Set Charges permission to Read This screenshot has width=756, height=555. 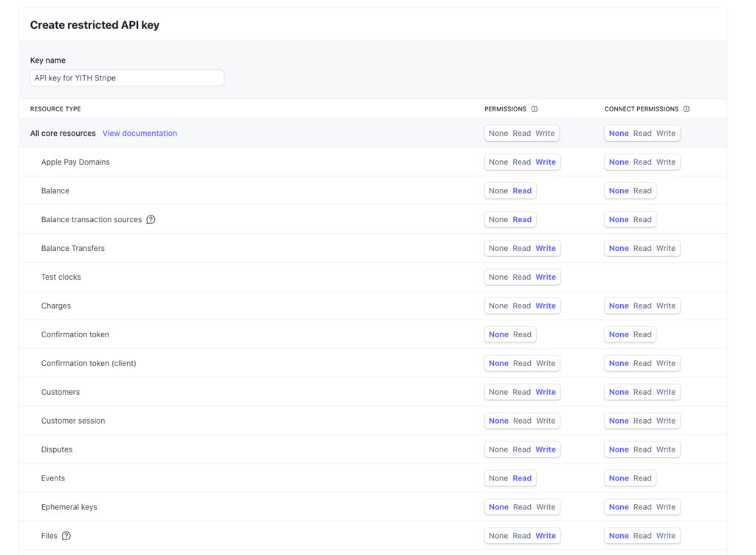pos(521,306)
